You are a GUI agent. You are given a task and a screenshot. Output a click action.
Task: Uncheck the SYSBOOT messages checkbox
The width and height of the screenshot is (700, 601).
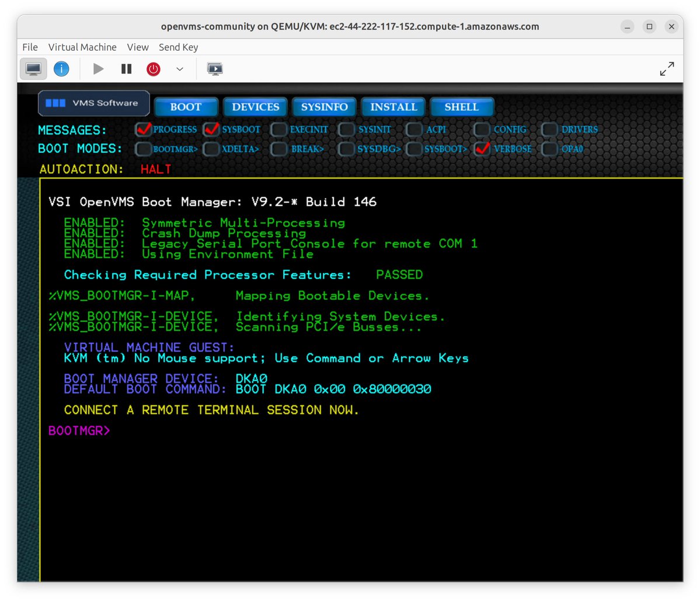point(211,130)
